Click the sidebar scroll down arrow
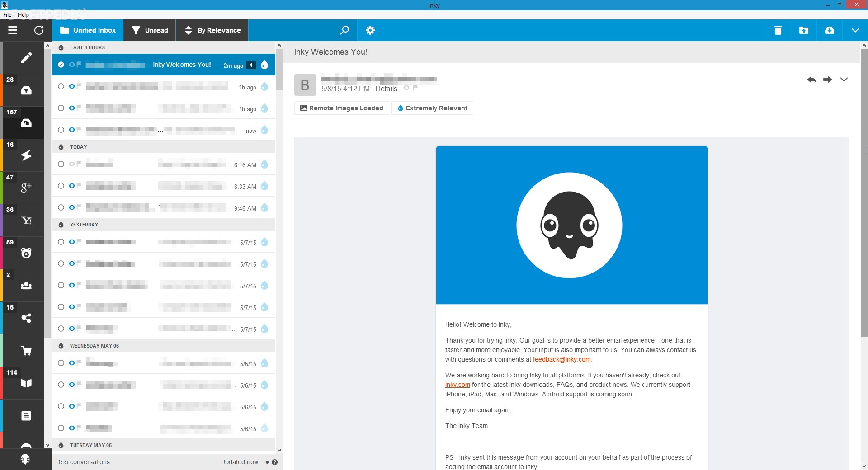This screenshot has width=868, height=470. tap(48, 445)
